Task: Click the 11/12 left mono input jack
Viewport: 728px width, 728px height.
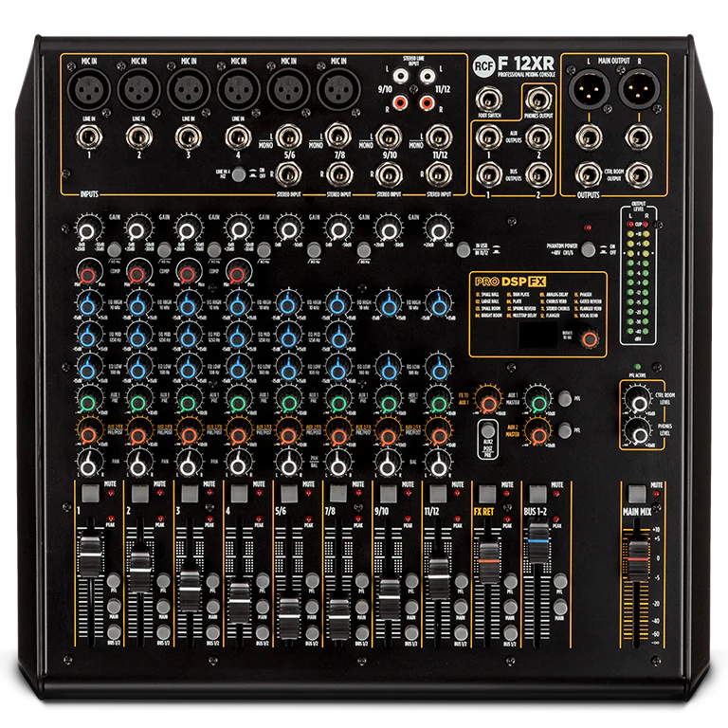Action: click(x=439, y=137)
